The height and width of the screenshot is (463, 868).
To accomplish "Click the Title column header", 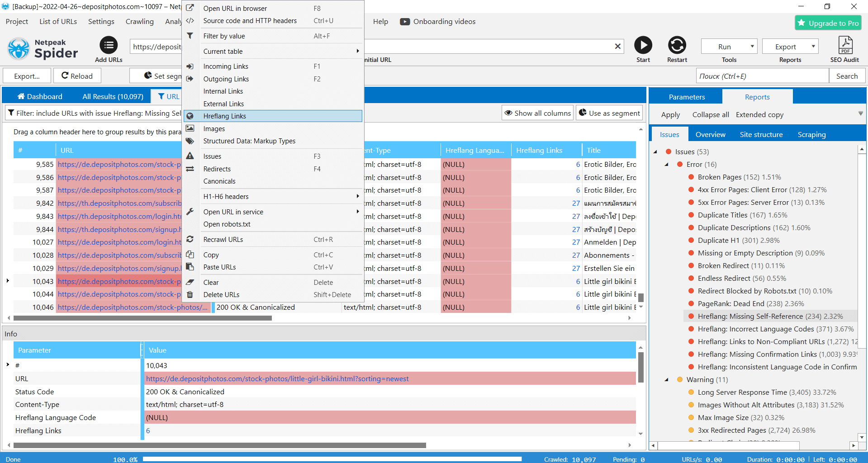I will point(609,150).
